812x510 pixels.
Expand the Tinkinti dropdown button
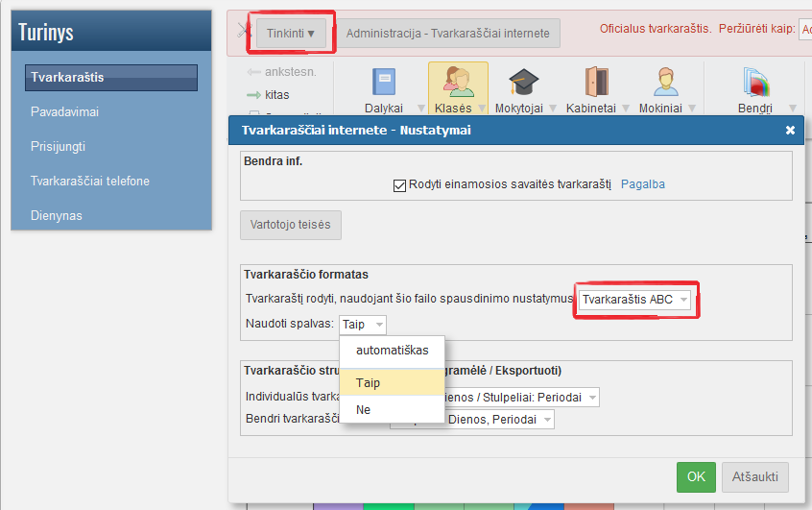[291, 34]
